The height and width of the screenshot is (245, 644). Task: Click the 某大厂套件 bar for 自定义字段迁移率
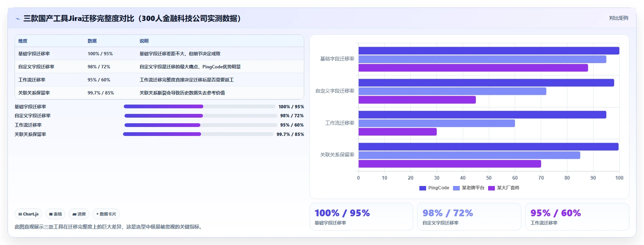pos(417,100)
